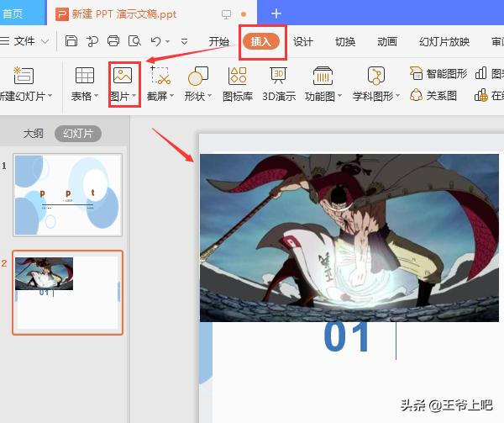Click the 3D Presentation (3D演示) icon
The image size is (504, 423).
point(279,76)
